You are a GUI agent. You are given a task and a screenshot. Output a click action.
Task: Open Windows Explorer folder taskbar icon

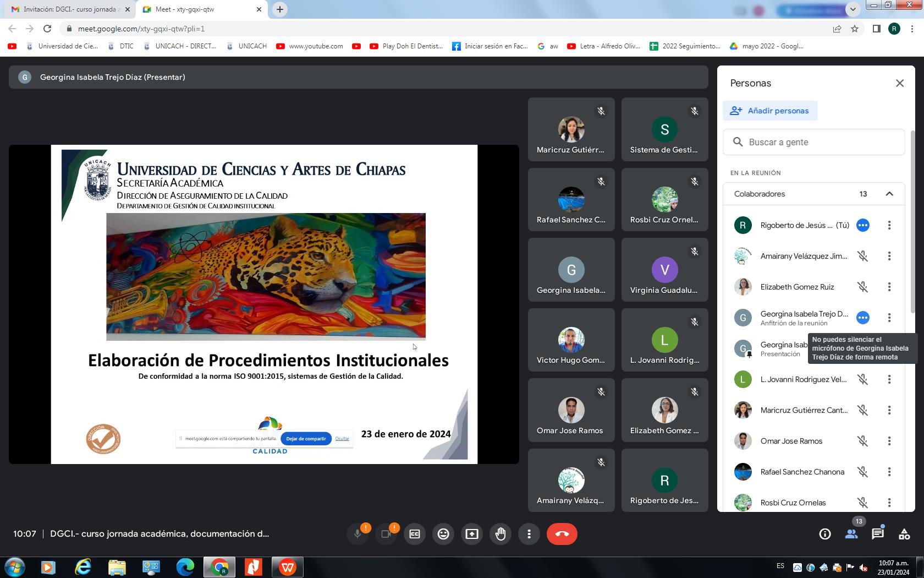pos(117,567)
